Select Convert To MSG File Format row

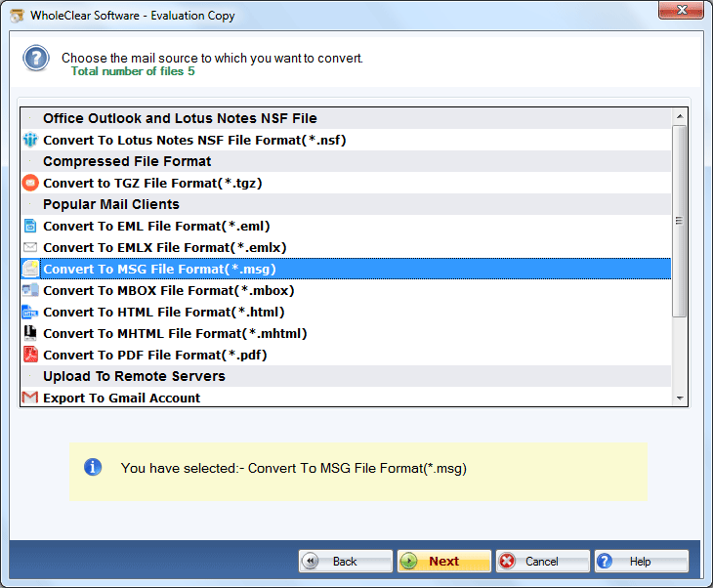[346, 269]
